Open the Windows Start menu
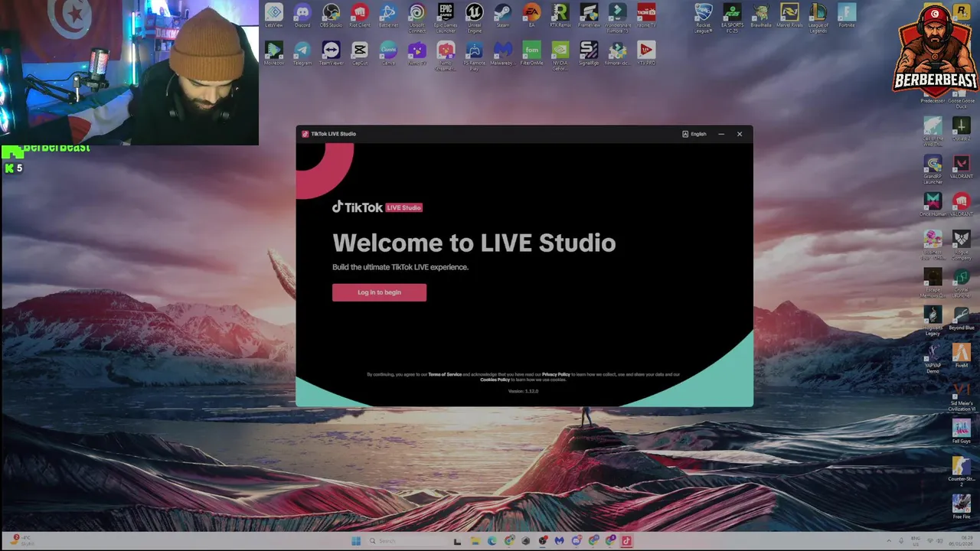Image resolution: width=980 pixels, height=551 pixels. pos(356,541)
